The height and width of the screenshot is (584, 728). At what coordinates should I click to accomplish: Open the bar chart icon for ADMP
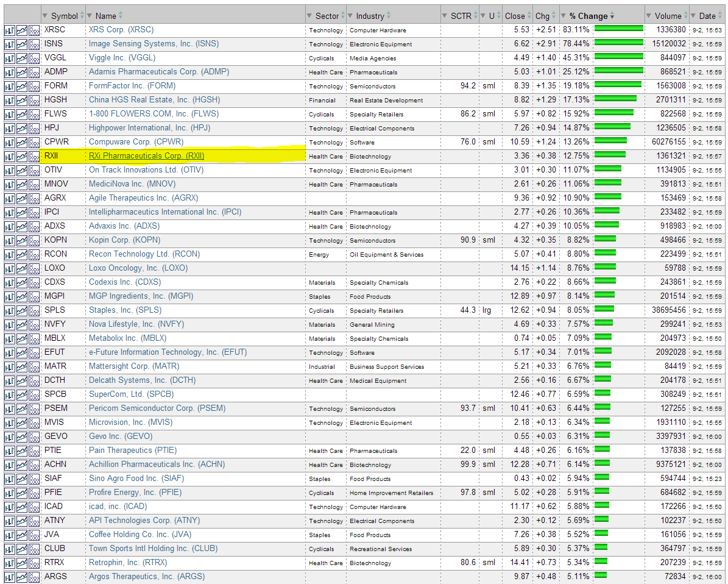point(9,73)
